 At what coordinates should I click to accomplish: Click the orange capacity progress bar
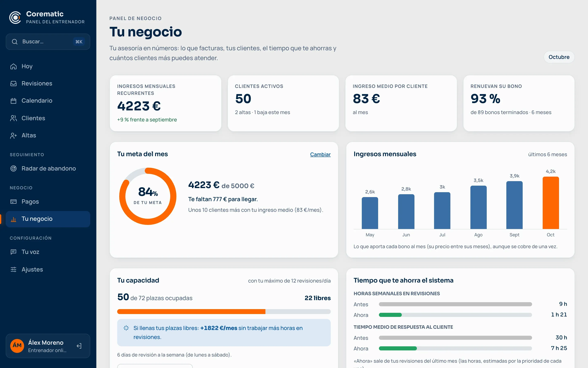tap(191, 312)
